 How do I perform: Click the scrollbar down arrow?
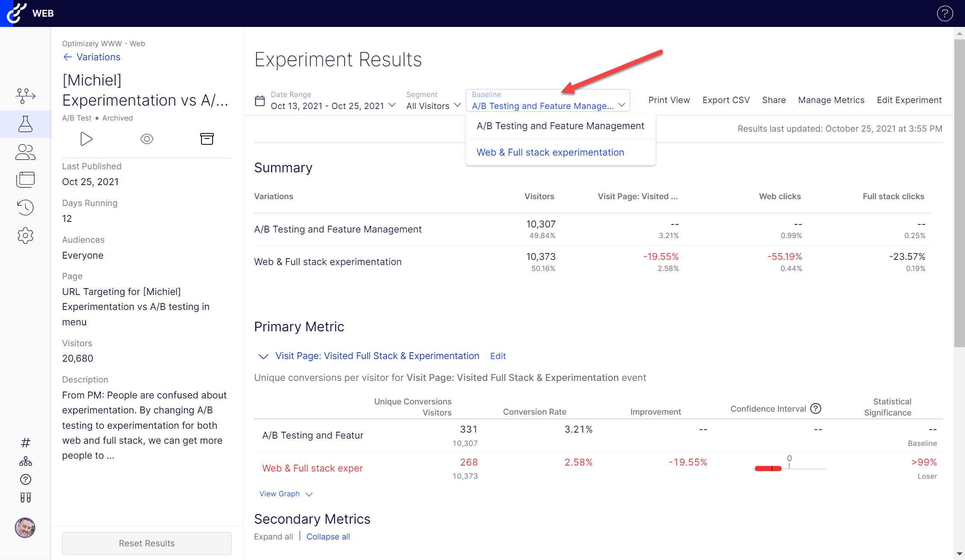coord(959,554)
